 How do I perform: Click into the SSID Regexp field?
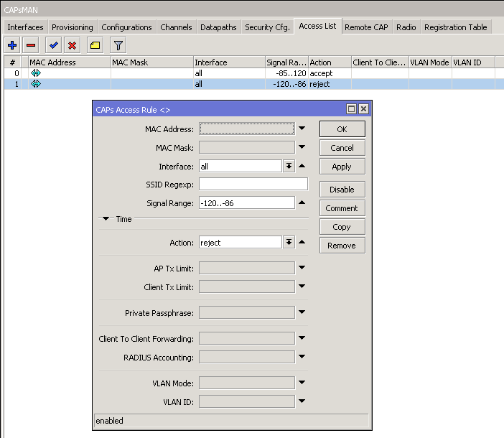[x=253, y=185]
